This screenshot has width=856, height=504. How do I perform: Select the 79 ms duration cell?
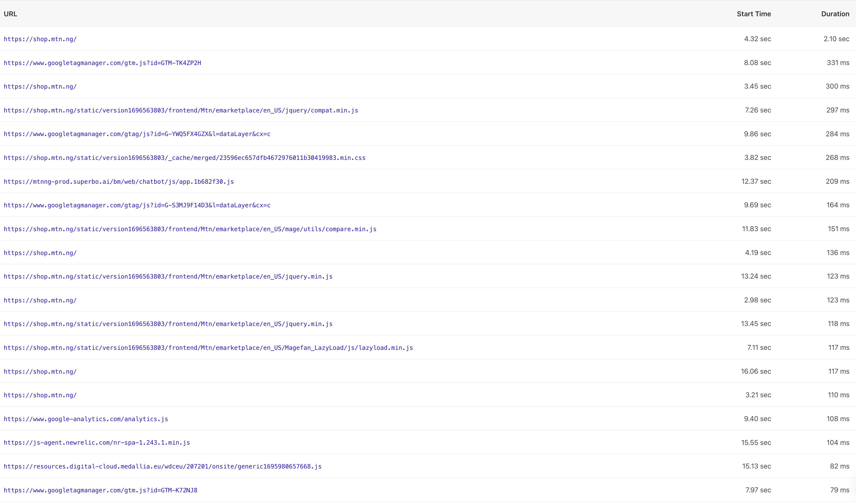click(x=839, y=490)
